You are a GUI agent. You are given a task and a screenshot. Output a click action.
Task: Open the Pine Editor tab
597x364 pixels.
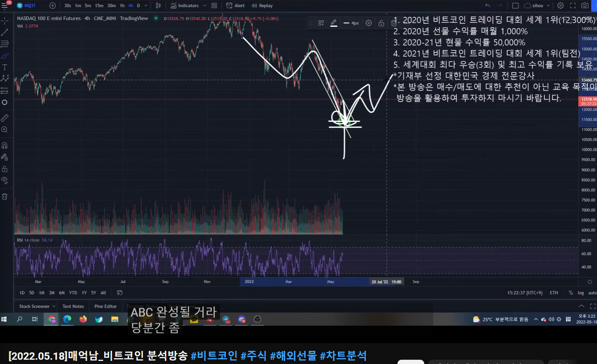click(105, 306)
